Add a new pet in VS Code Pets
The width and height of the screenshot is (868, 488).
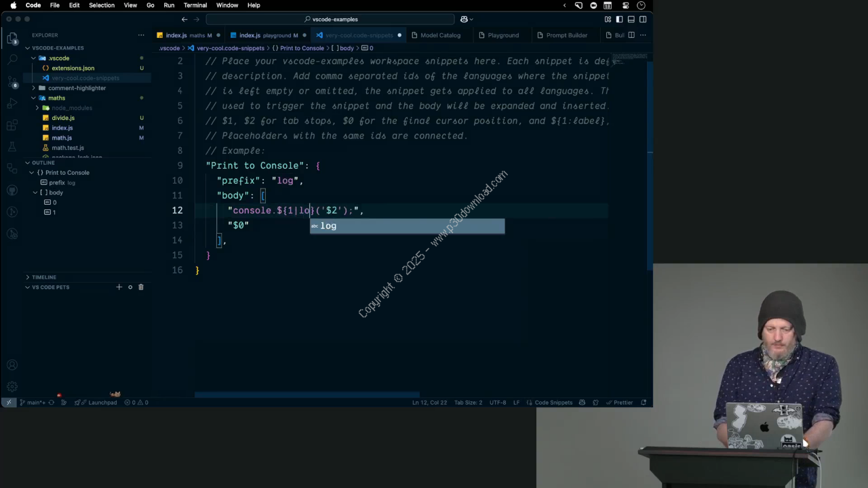click(119, 287)
